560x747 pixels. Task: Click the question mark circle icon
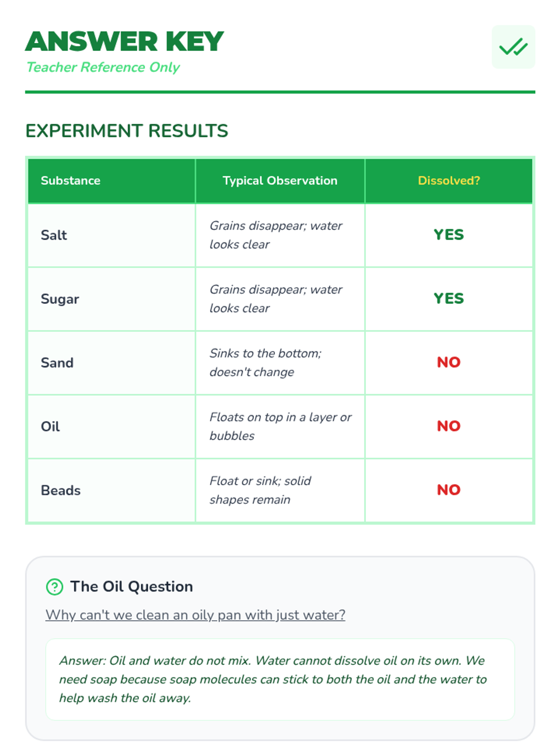(x=55, y=586)
